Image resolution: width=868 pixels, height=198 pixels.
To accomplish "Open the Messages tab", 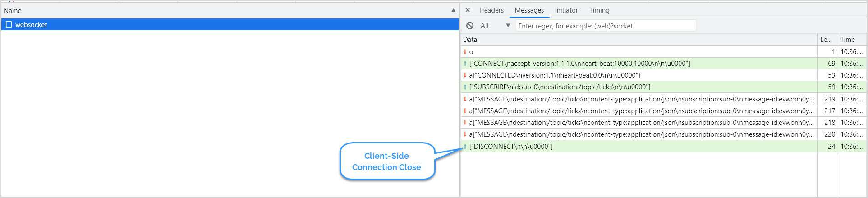I will click(x=529, y=10).
